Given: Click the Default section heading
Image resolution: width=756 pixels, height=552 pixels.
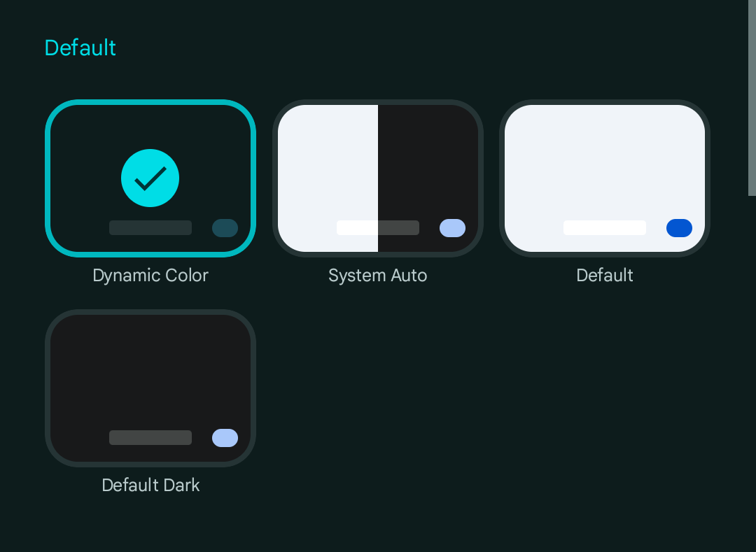Looking at the screenshot, I should (x=80, y=48).
